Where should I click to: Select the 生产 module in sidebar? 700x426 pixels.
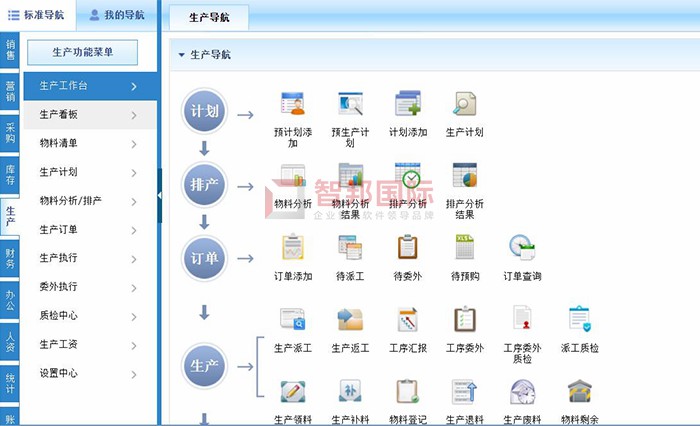tap(10, 217)
